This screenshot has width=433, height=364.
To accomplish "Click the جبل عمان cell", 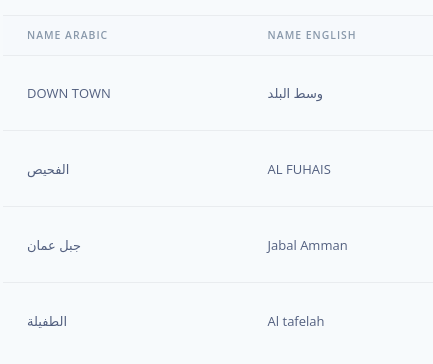I will coord(54,246).
